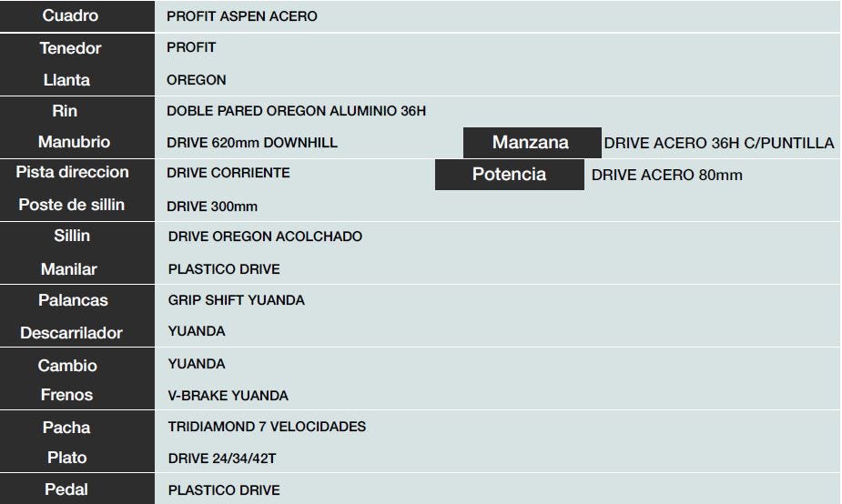Click the Poste de sillin label
Screen dimensions: 842x504
pos(71,205)
